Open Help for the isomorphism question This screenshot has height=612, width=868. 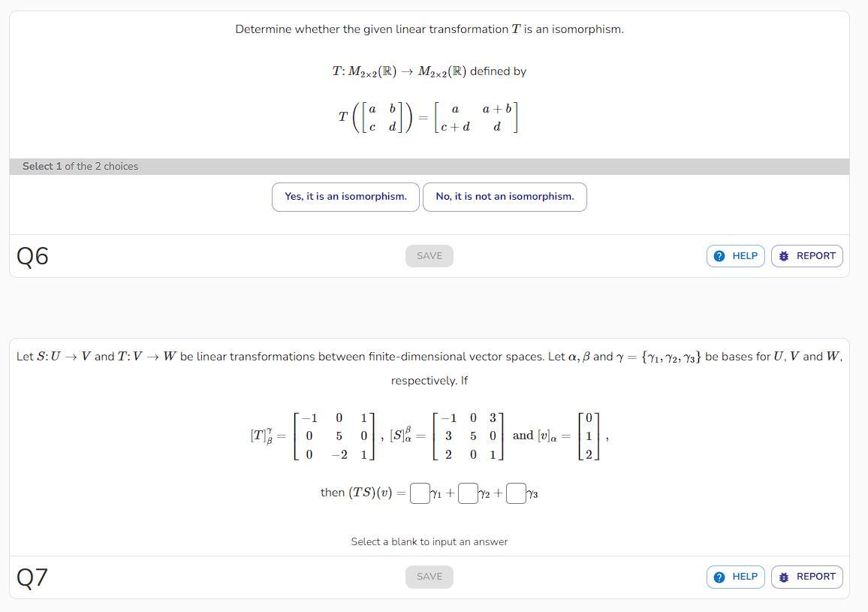point(735,255)
